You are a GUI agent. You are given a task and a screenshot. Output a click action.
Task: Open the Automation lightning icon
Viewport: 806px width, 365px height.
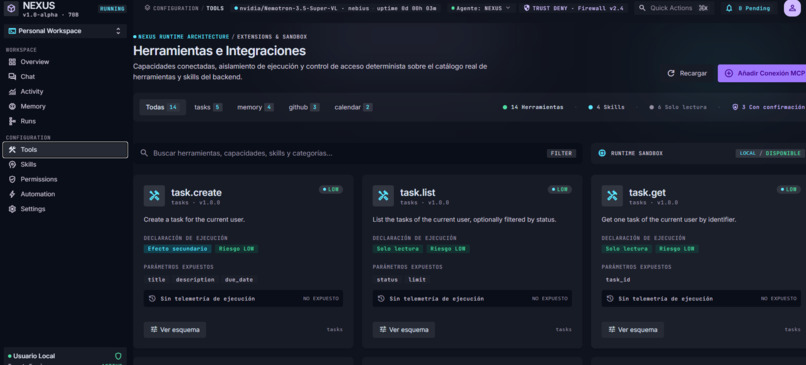[x=12, y=194]
